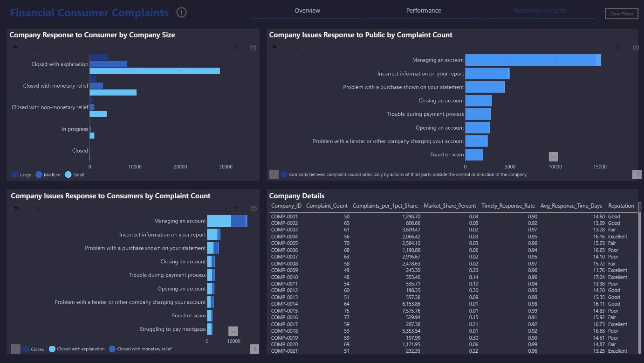
Task: Click the Company Details table vertical scrollbar
Action: pyautogui.click(x=640, y=277)
